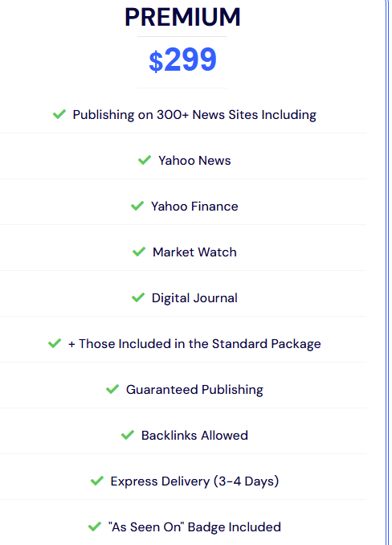This screenshot has width=392, height=545.
Task: Click the Backlinks Allowed feature text
Action: [194, 436]
